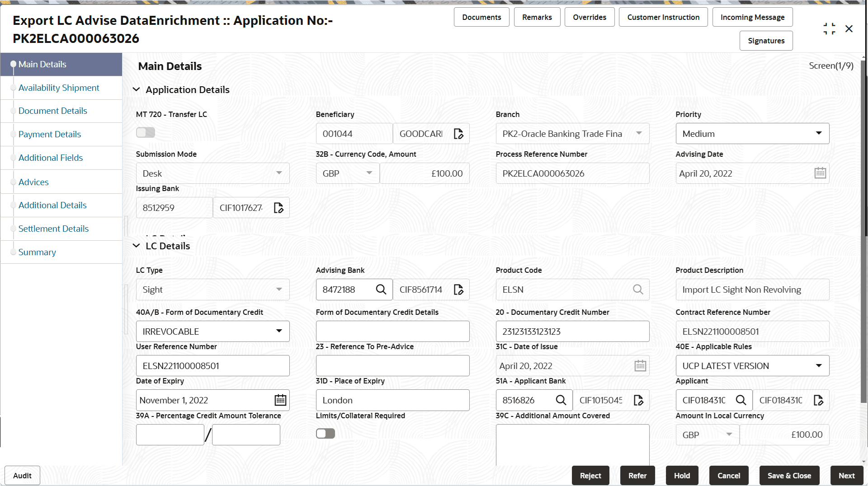868x486 pixels.
Task: Collapse the LC Details section
Action: coord(136,246)
